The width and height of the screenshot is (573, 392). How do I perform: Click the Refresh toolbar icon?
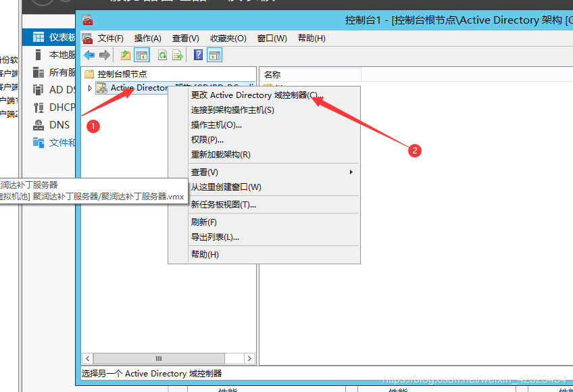tap(162, 55)
